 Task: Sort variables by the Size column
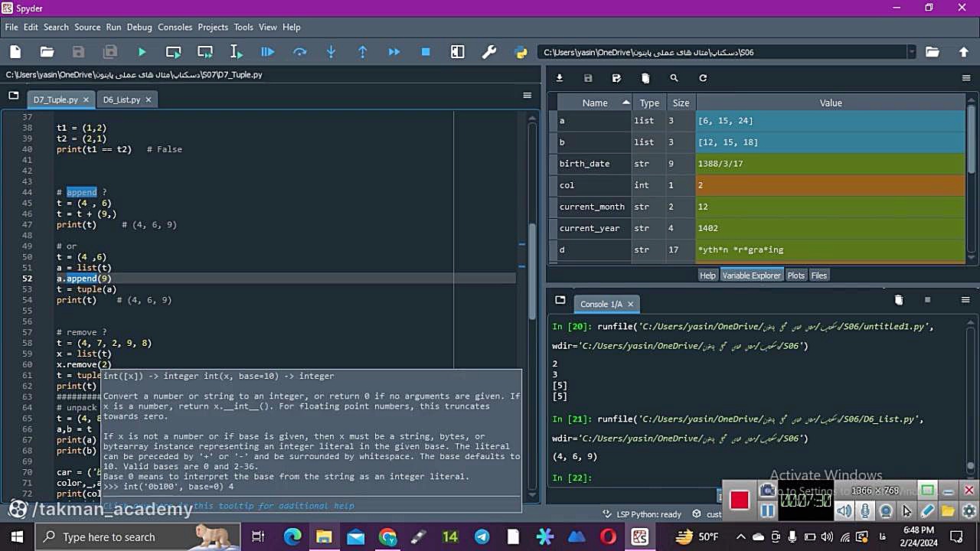click(681, 103)
